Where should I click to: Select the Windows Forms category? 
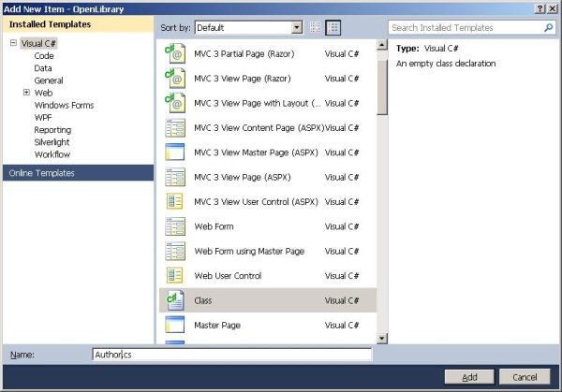64,105
